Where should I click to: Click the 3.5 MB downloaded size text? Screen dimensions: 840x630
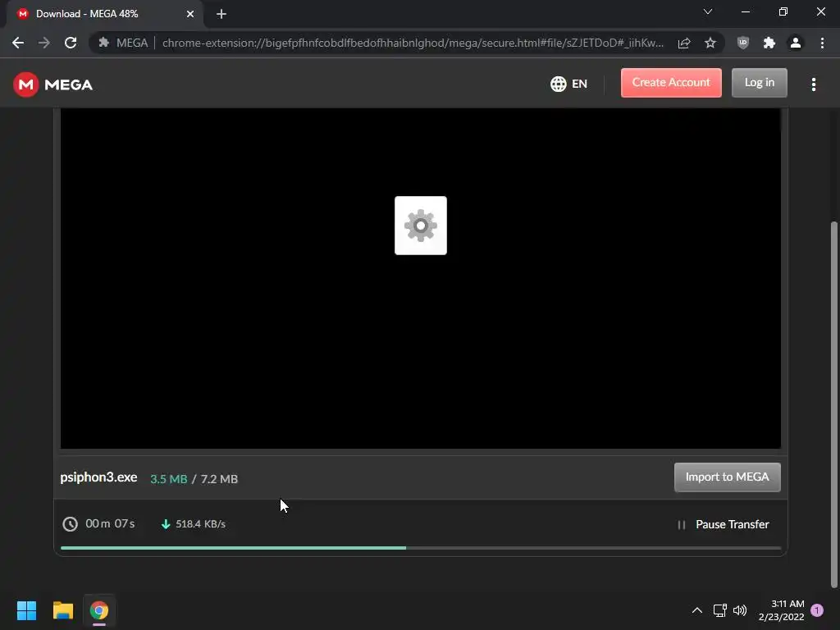[x=169, y=479]
